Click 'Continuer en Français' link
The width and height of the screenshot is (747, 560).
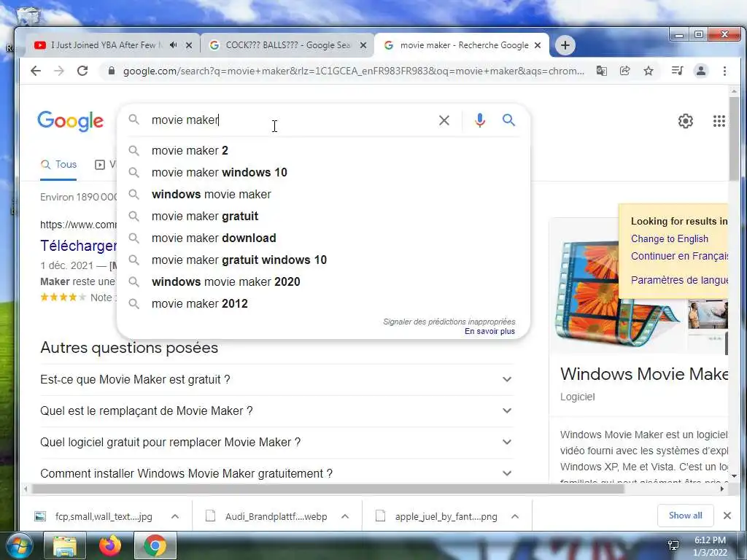click(x=679, y=256)
